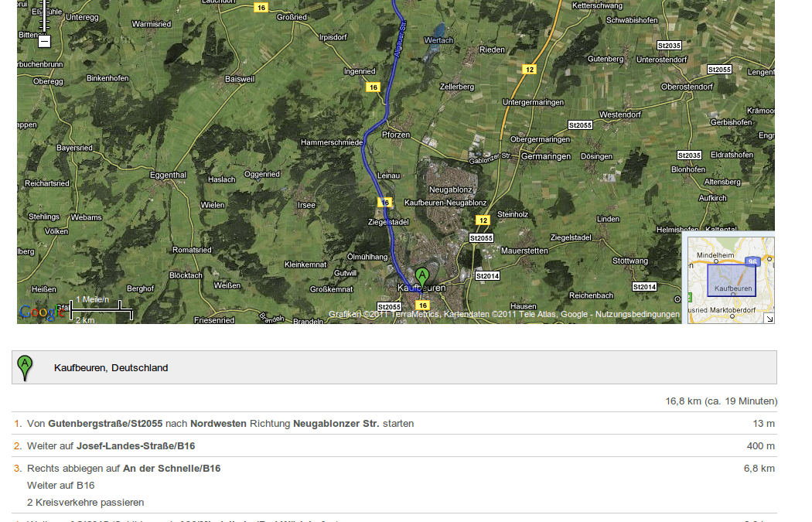The height and width of the screenshot is (522, 812).
Task: Click the 12 road shield near Steinholz
Action: coord(483,220)
